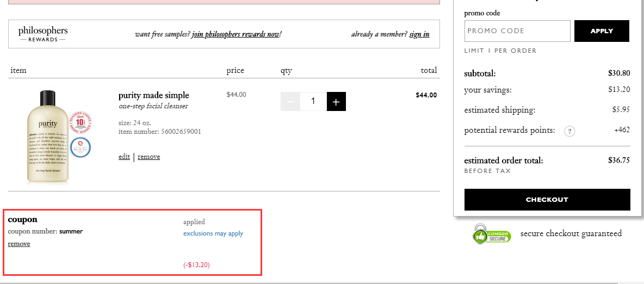Proceed with the Checkout button

[x=547, y=200]
